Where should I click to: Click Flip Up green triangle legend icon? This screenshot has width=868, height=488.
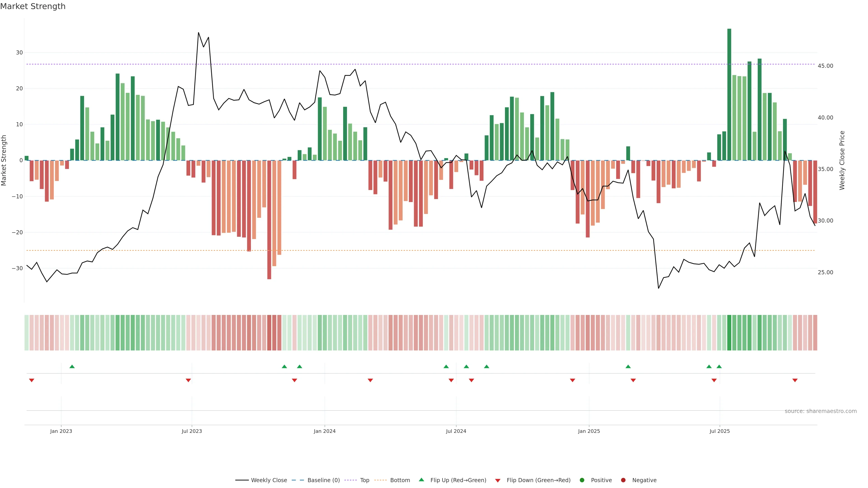coord(421,480)
